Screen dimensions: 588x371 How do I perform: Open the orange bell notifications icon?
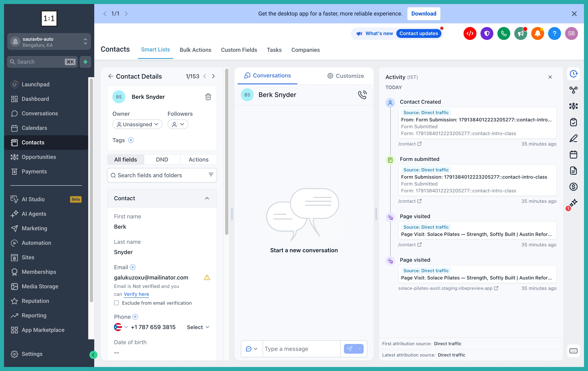(x=537, y=33)
